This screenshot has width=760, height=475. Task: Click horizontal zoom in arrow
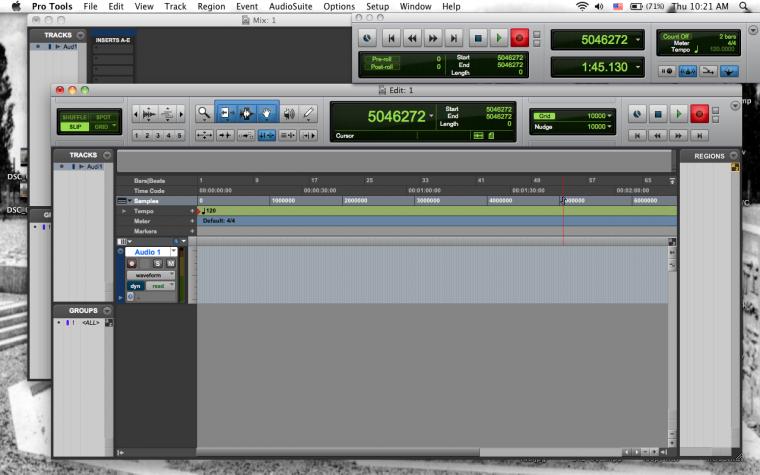[x=181, y=114]
